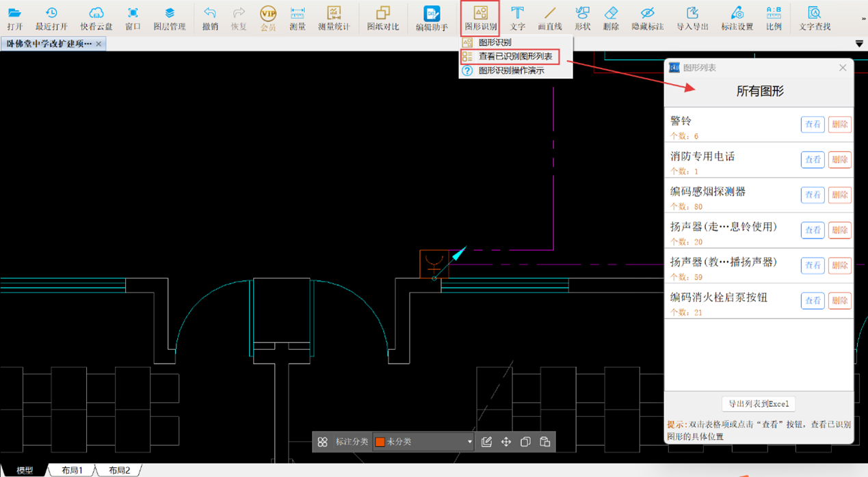Screen dimensions: 868x477
Task: Delete the 警铃 entry from list
Action: (x=839, y=124)
